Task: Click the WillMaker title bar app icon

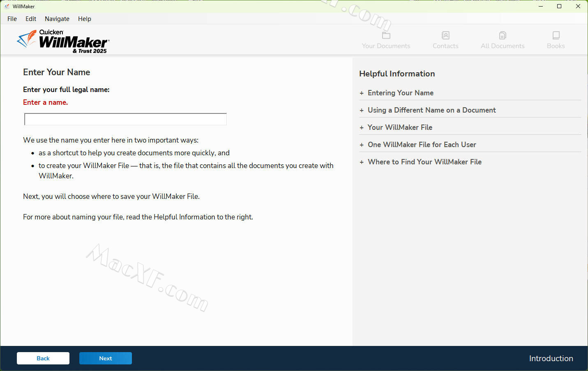Action: tap(7, 7)
